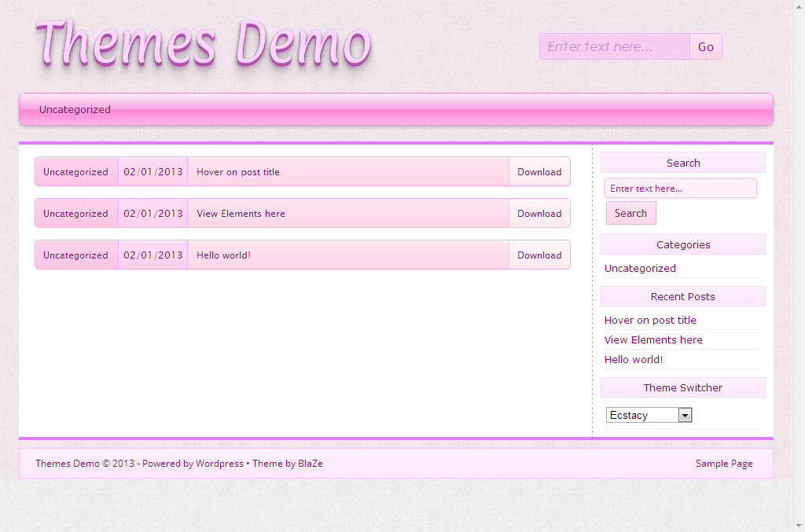Click Download for 'Hover on post title'
805x532 pixels.
tap(539, 172)
